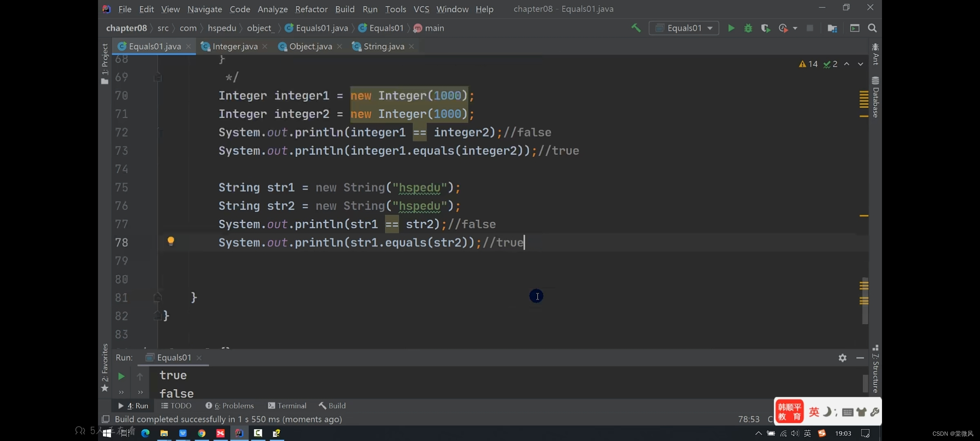Start the Debug bug icon
This screenshot has height=441, width=980.
(x=748, y=28)
